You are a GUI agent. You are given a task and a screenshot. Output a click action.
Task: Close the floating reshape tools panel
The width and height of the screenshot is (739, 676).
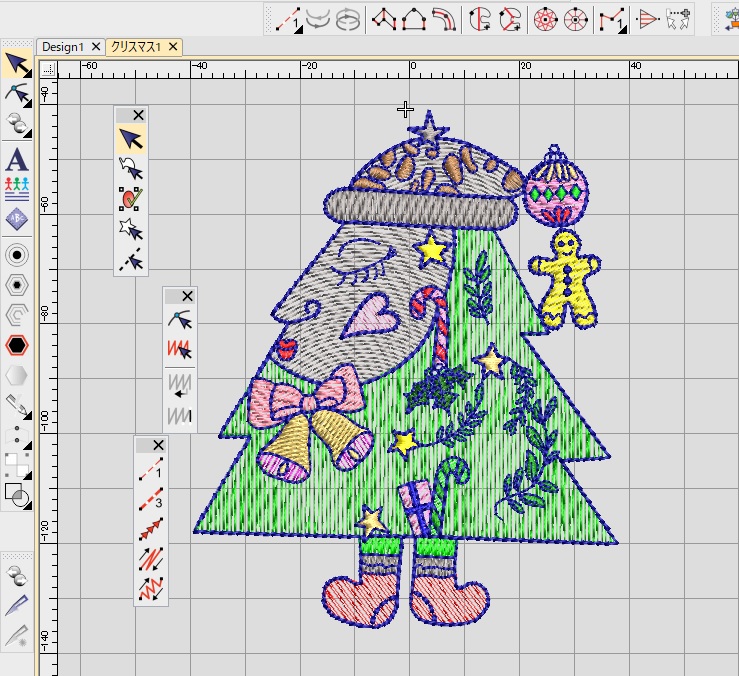187,296
